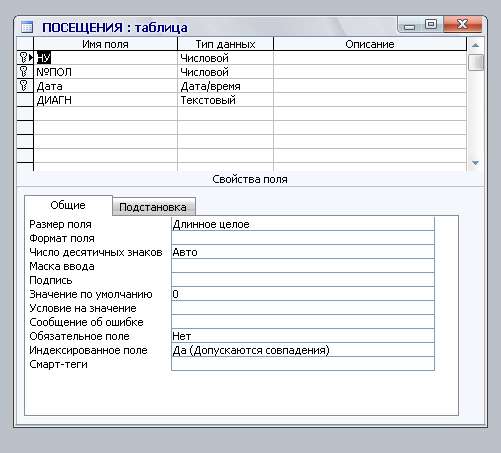Close the ПОСЕЩЕНИЯ table window
This screenshot has width=501, height=453.
point(462,24)
